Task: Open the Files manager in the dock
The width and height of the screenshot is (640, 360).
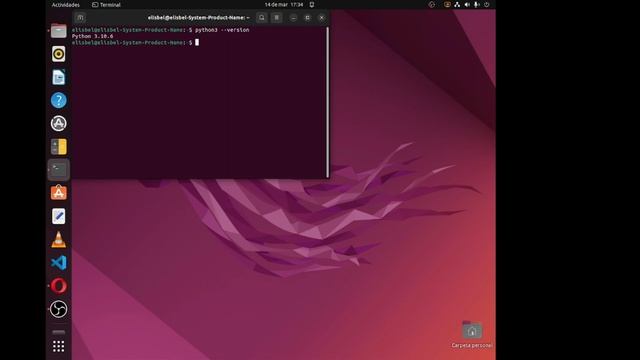Action: tap(58, 31)
